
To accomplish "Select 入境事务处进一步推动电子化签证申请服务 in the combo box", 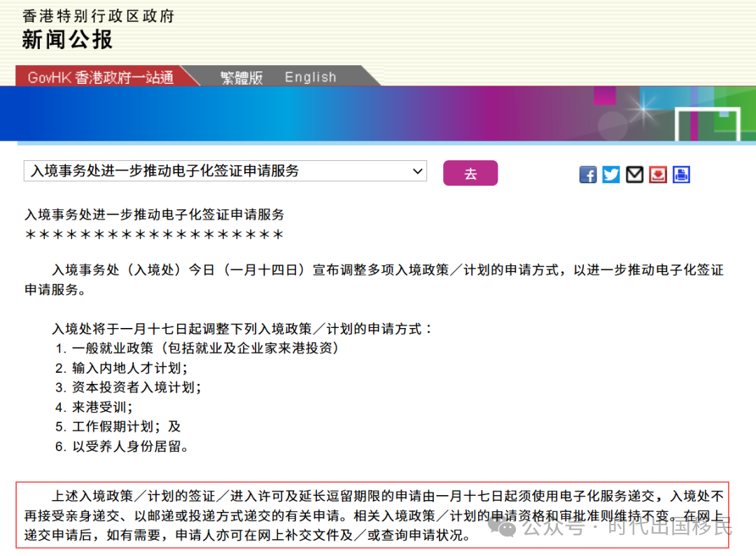I will tap(224, 171).
